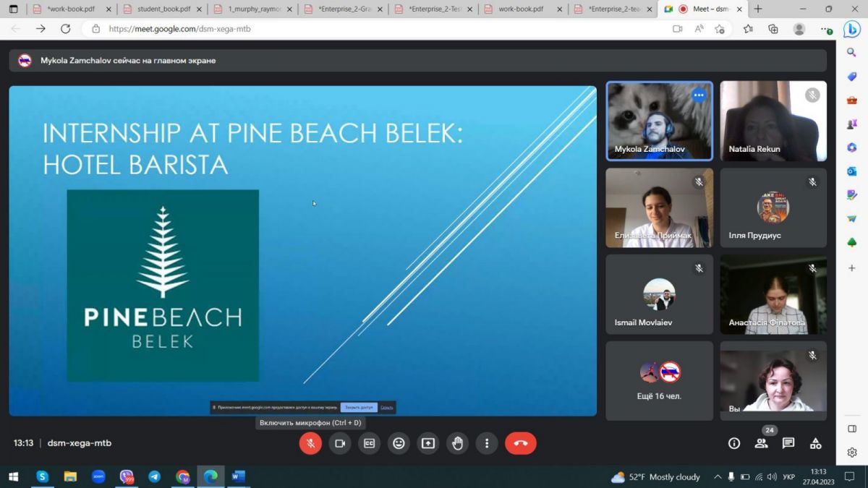Expand the 'Ещё 16 чел.' participants tile
The image size is (868, 488).
click(x=659, y=381)
